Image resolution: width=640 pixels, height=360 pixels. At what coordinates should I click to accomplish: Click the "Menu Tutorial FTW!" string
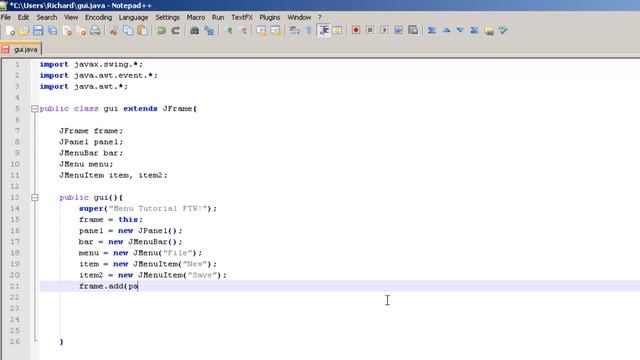(158, 209)
